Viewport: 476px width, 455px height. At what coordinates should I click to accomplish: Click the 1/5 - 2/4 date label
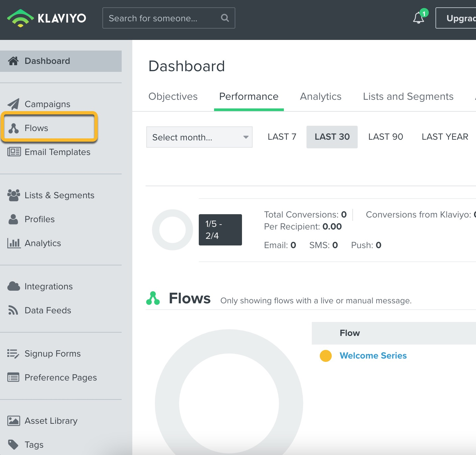[220, 230]
